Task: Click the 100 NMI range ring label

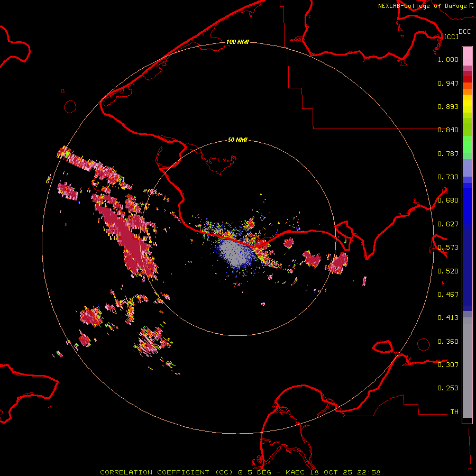Action: (x=237, y=42)
